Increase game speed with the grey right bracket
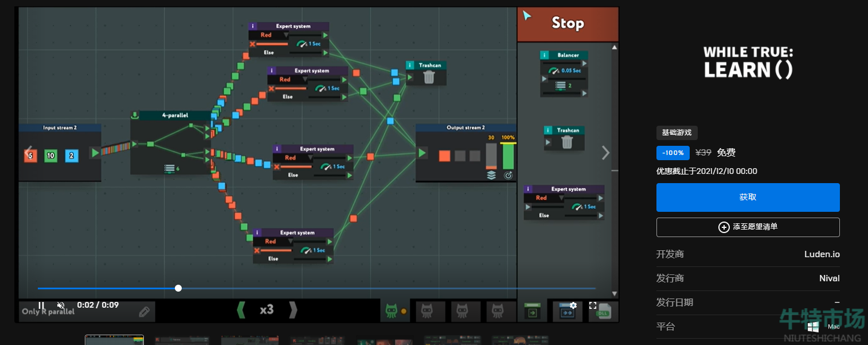The width and height of the screenshot is (868, 345). click(293, 310)
